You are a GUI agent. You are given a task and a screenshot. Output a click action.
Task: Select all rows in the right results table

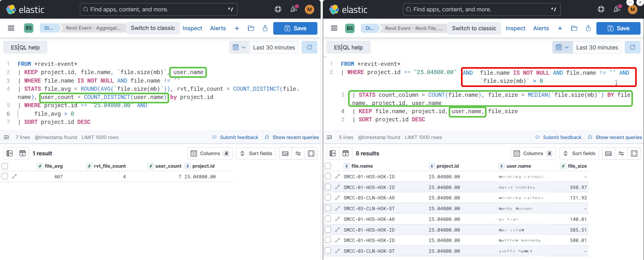pos(328,166)
